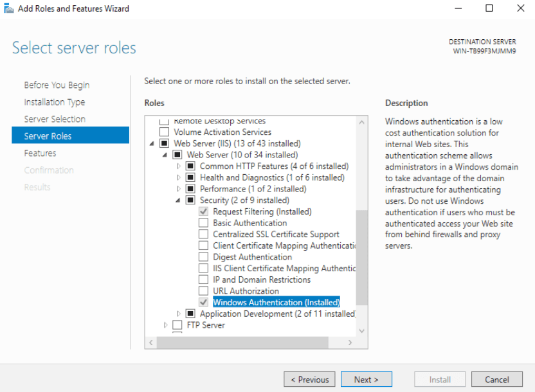Enable Volume Activation Services role
This screenshot has width=535, height=392.
pos(164,132)
